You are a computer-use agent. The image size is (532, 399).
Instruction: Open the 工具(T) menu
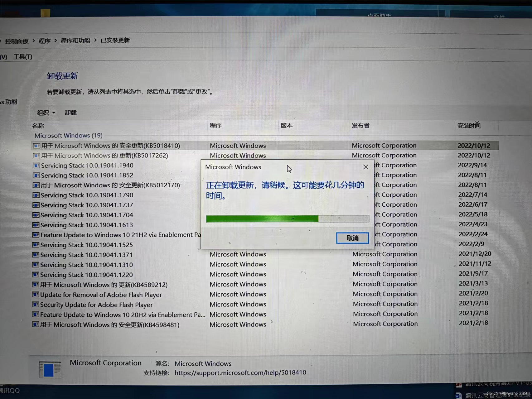pos(23,57)
